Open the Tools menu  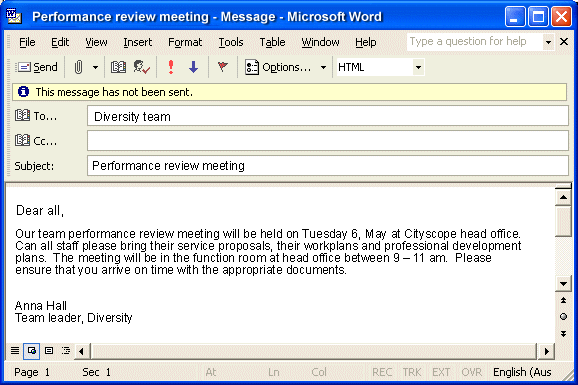(x=231, y=42)
